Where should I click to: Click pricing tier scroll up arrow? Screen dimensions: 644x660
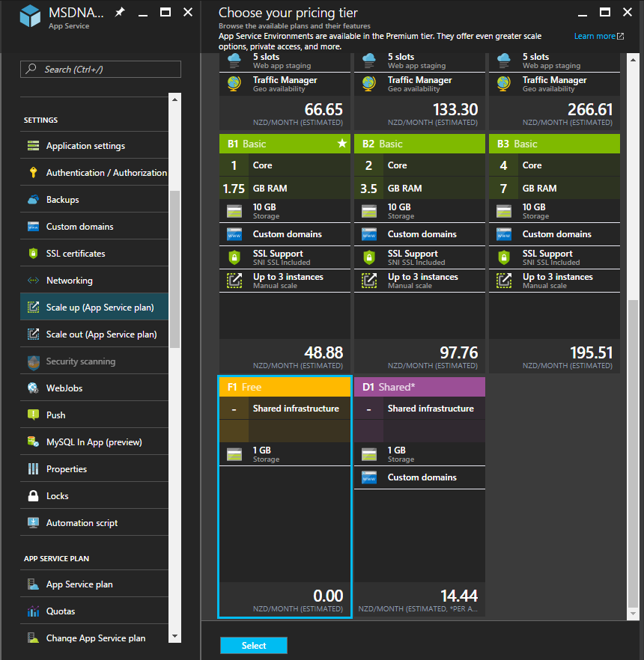click(x=633, y=60)
